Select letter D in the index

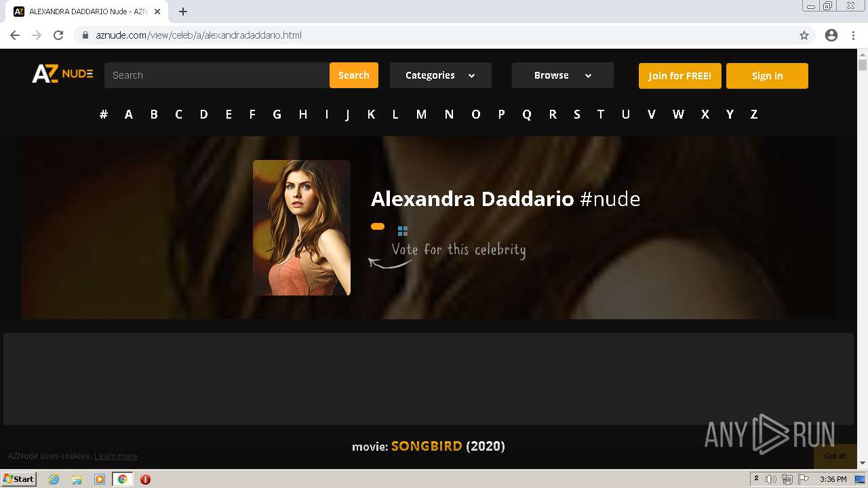(x=203, y=115)
